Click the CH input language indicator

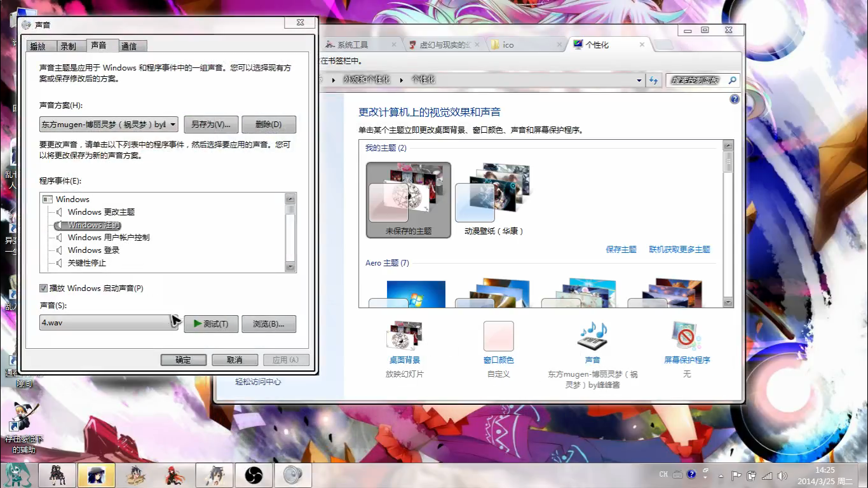coord(663,474)
